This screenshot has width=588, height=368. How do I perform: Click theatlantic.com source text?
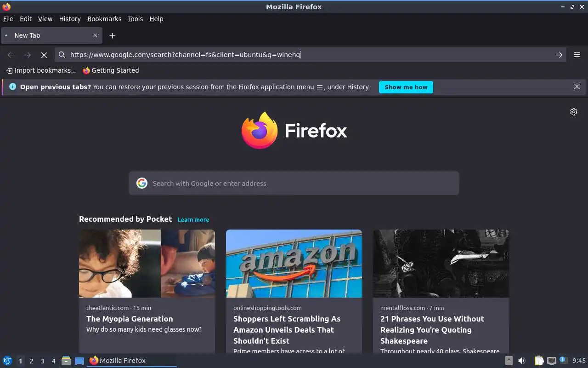pyautogui.click(x=107, y=308)
